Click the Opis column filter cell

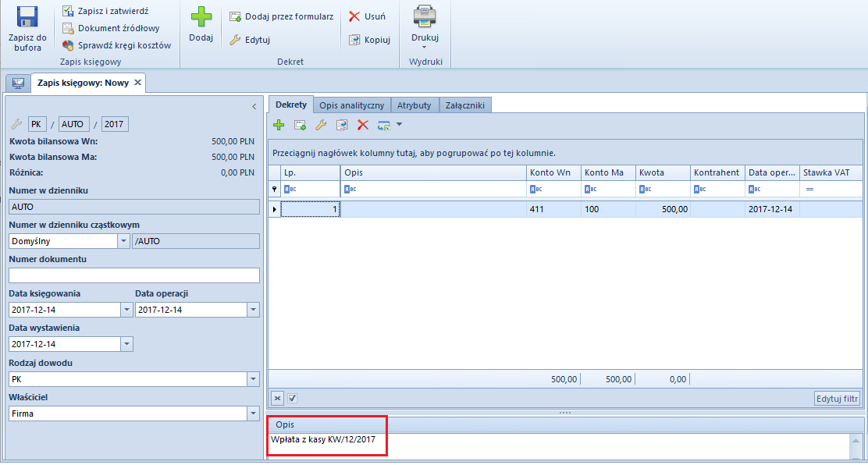pos(433,189)
